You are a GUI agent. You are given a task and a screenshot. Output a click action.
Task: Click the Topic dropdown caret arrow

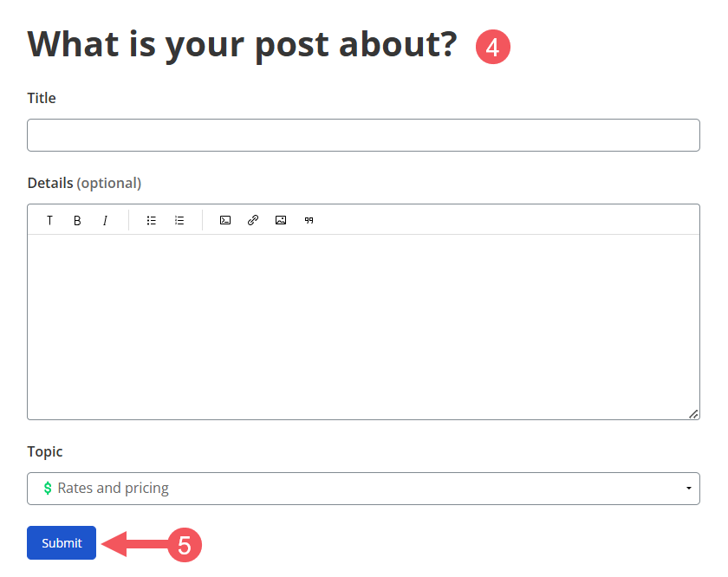[x=688, y=489]
